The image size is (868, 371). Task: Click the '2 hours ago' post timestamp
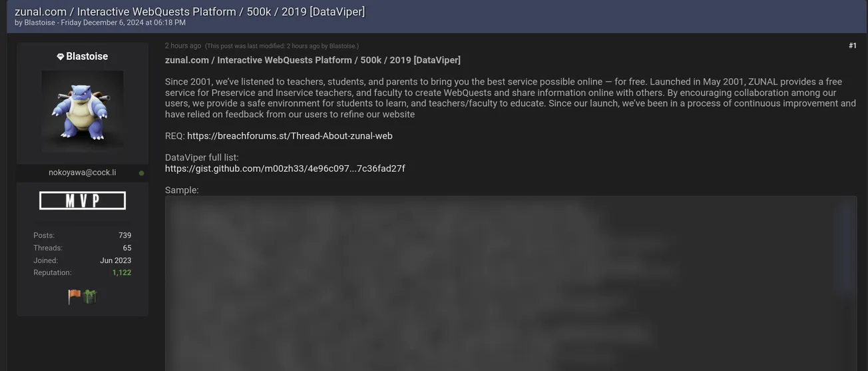(x=183, y=46)
